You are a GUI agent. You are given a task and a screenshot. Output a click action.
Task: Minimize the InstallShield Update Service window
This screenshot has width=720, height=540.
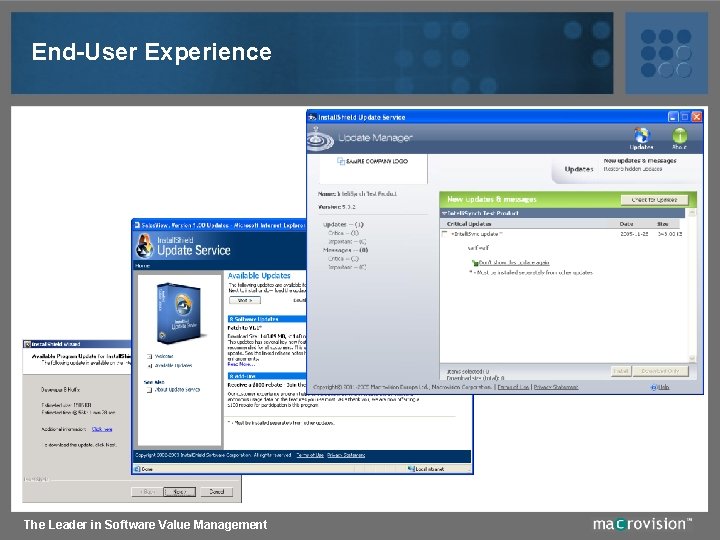(673, 117)
